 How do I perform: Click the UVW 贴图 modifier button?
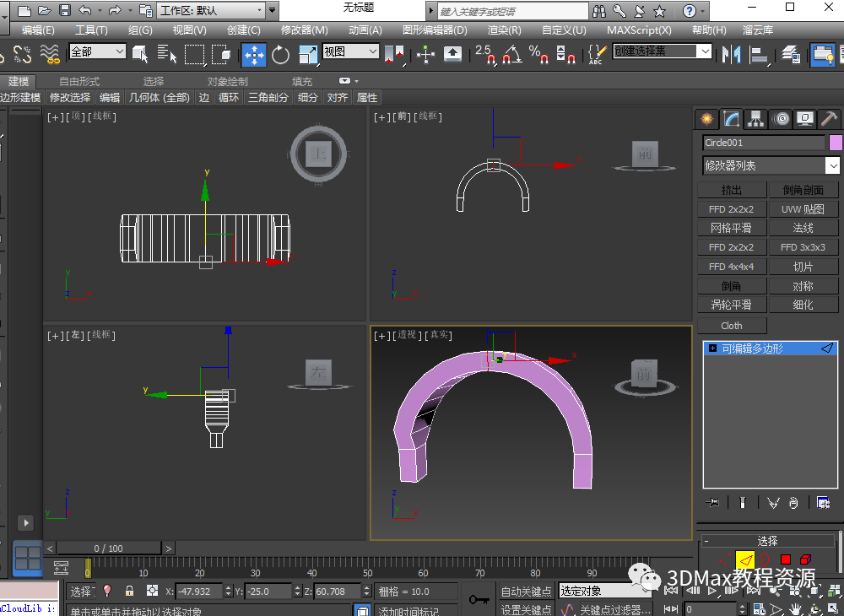click(803, 208)
